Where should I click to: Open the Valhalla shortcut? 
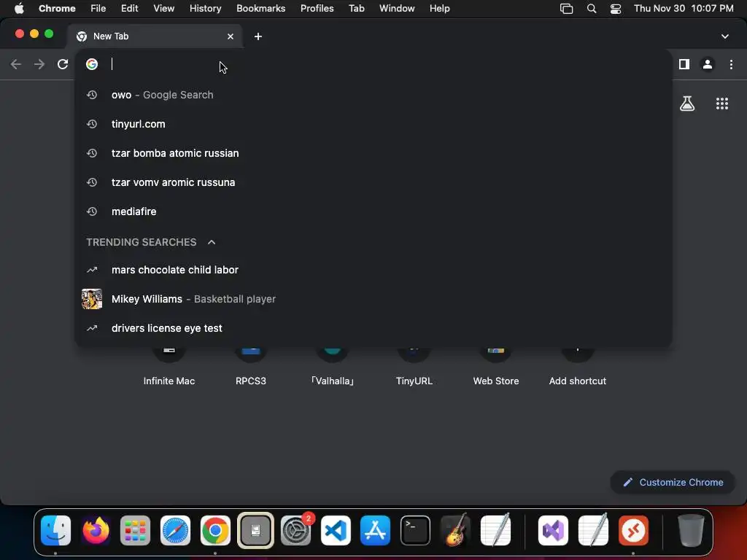333,367
